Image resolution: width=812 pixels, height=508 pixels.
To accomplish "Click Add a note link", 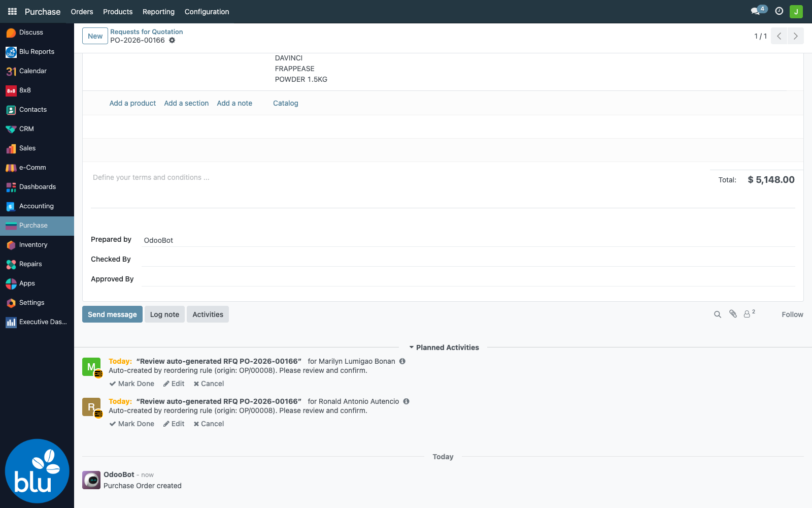I will point(234,103).
